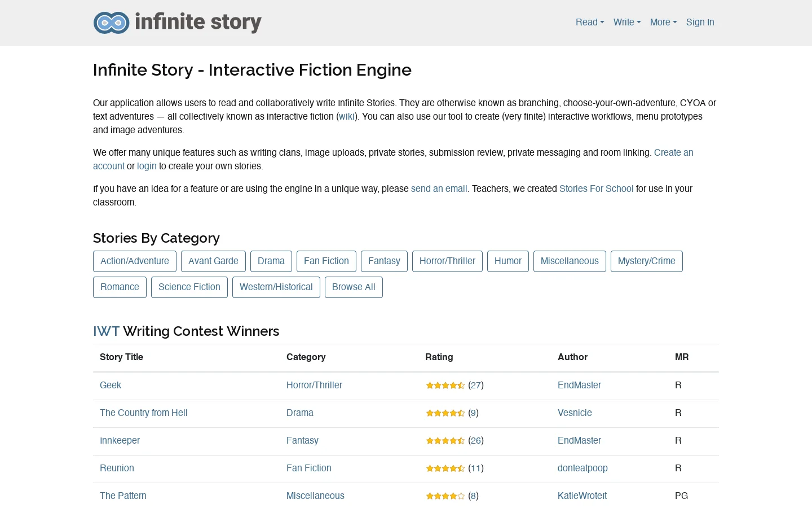This screenshot has width=812, height=508.
Task: Open author EndMaster in the Geek row
Action: (579, 385)
